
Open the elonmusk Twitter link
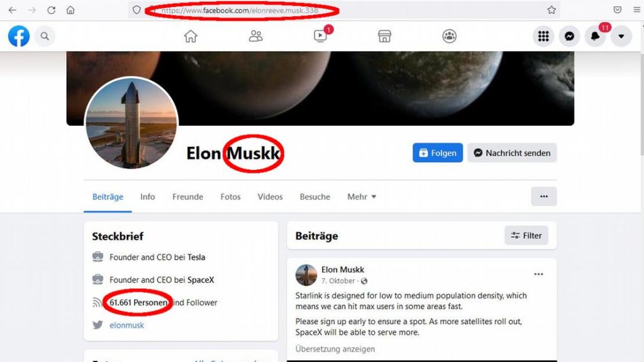coord(127,325)
